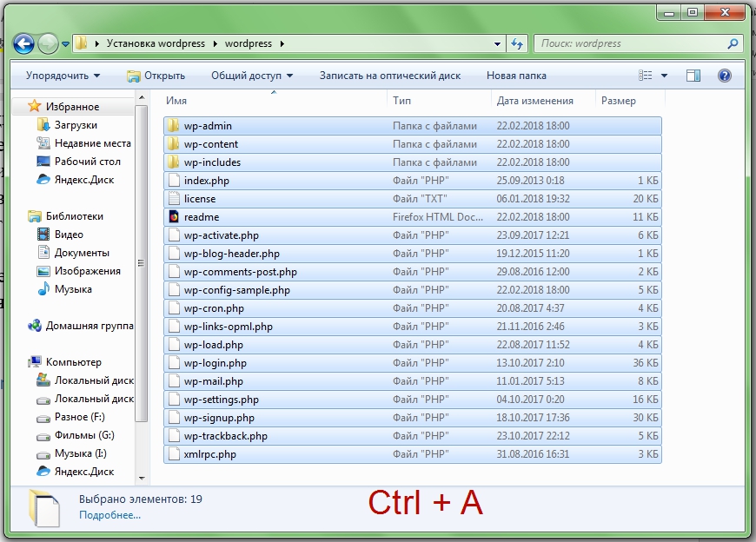756x542 pixels.
Task: Click the wp-activate.php file icon
Action: (174, 235)
